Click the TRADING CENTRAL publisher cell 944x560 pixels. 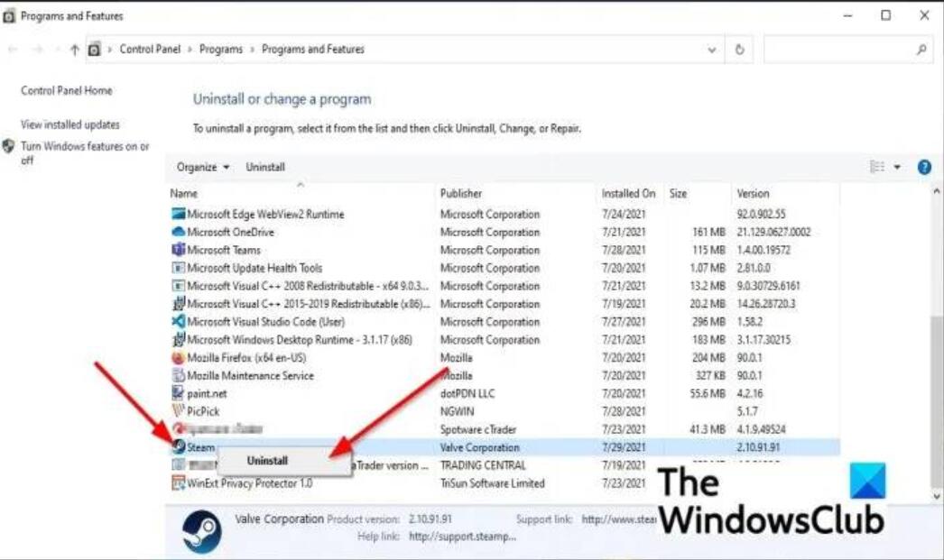[483, 465]
